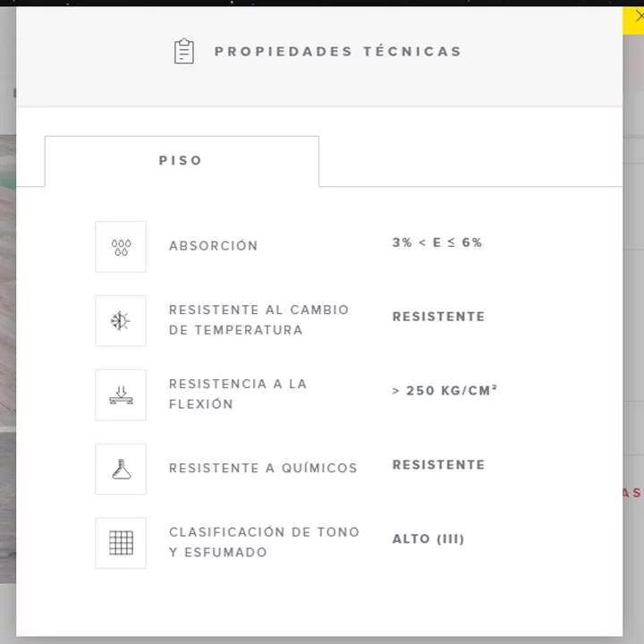The height and width of the screenshot is (644, 644).
Task: Click the water droplets absorption icon
Action: pos(121,247)
